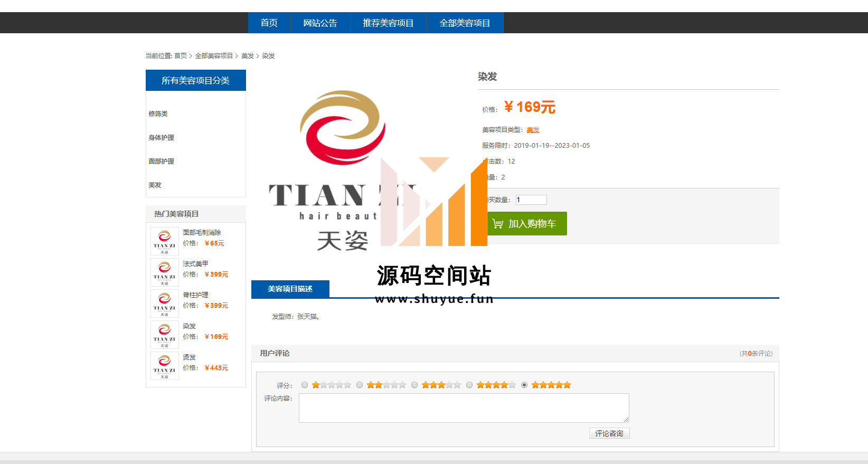This screenshot has height=464, width=868.
Task: Open the 脊柱护理 thumbnail
Action: [x=165, y=304]
